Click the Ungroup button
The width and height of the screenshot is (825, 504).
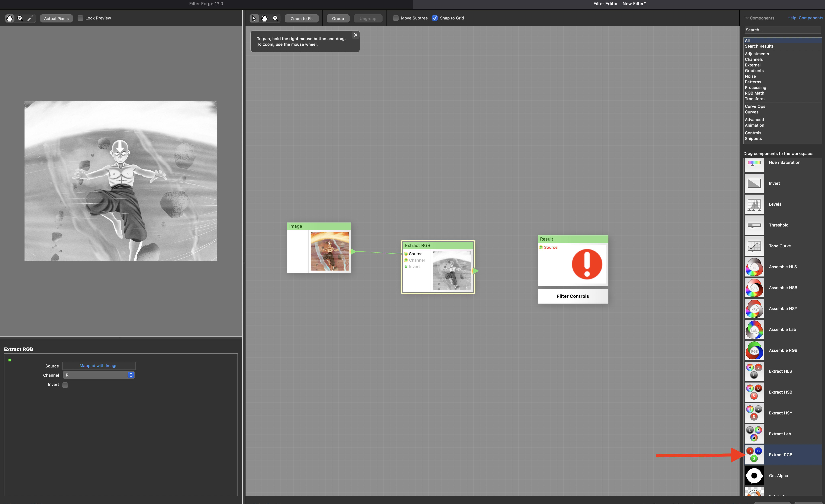point(368,18)
